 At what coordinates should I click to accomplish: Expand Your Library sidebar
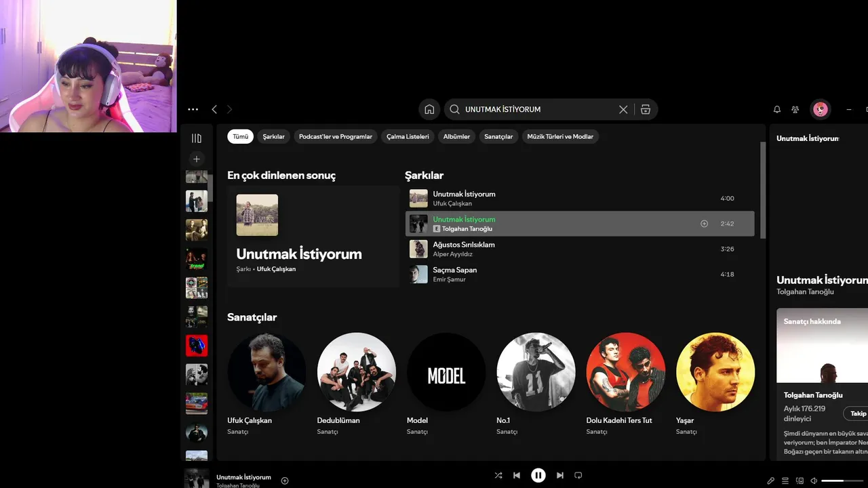tap(197, 138)
